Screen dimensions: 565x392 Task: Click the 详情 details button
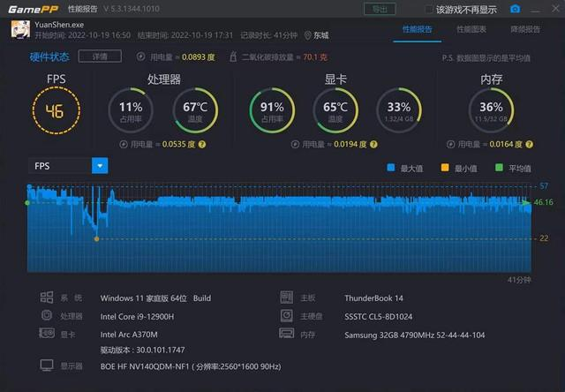(100, 57)
